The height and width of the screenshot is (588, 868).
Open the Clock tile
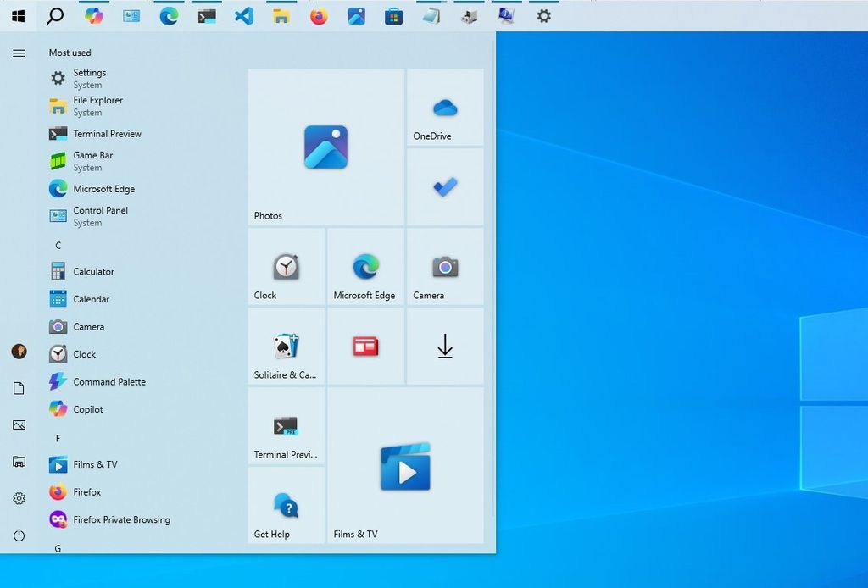[x=287, y=267]
